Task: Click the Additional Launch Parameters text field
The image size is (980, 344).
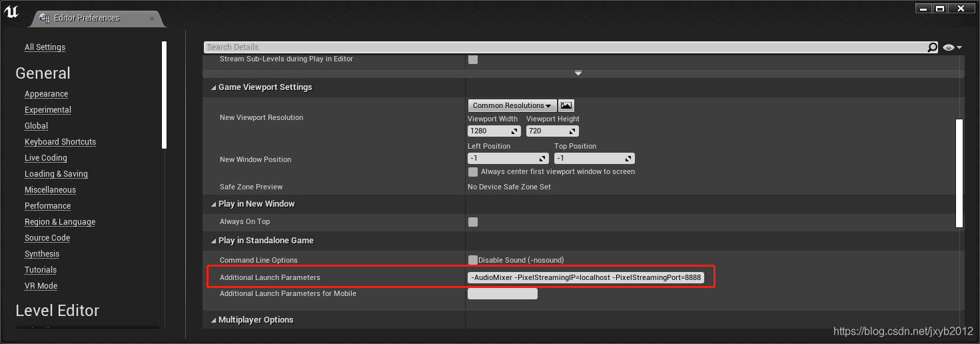Action: tap(586, 277)
